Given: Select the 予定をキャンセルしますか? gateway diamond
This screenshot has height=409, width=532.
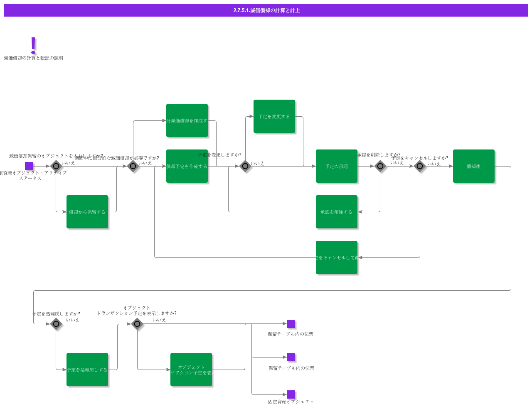Looking at the screenshot, I should pyautogui.click(x=420, y=166).
